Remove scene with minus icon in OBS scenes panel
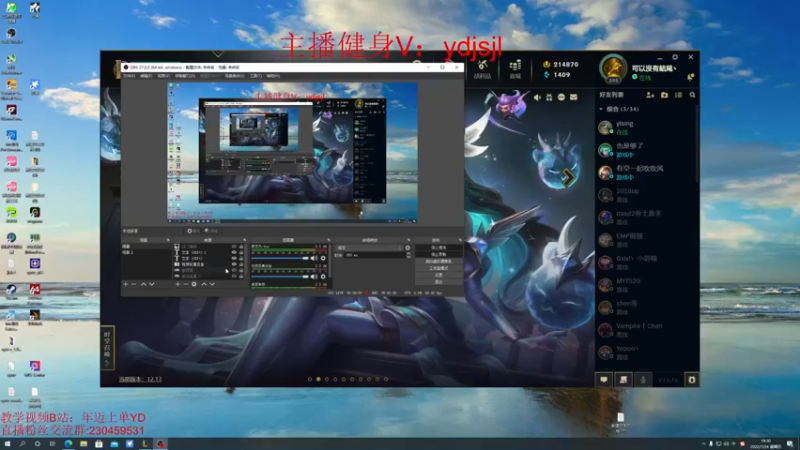The height and width of the screenshot is (450, 800). (x=134, y=284)
